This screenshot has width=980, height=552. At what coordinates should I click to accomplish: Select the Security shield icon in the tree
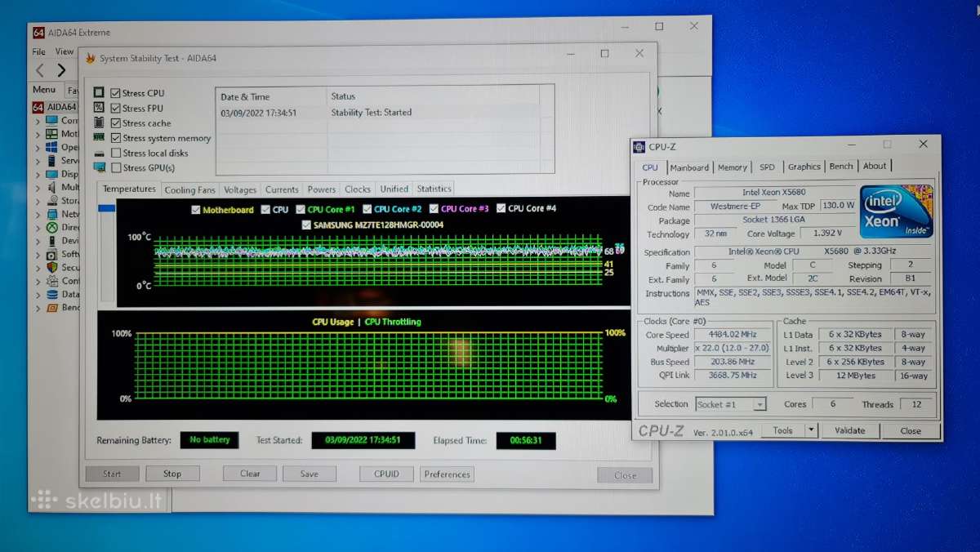51,267
